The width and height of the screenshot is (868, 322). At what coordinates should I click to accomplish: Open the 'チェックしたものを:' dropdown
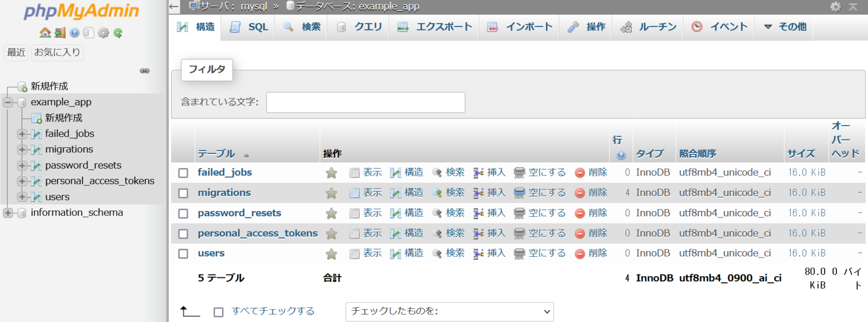(x=449, y=311)
